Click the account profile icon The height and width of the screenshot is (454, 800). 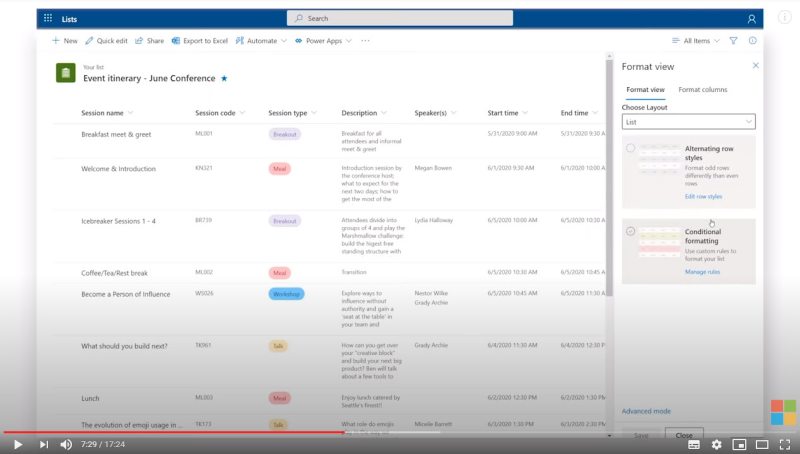point(752,19)
